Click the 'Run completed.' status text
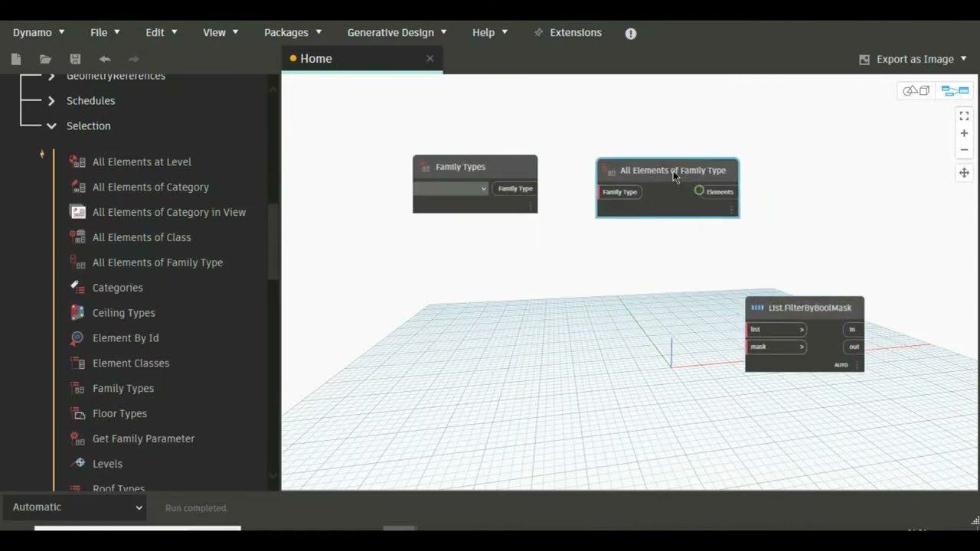Image resolution: width=980 pixels, height=551 pixels. [197, 508]
